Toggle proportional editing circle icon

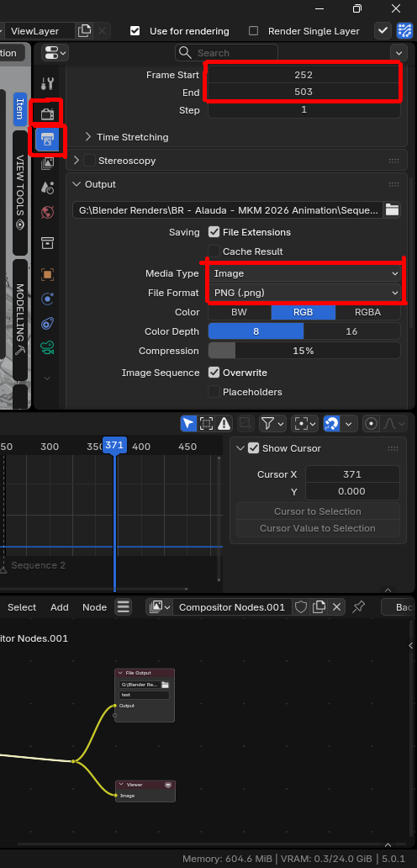pyautogui.click(x=371, y=423)
